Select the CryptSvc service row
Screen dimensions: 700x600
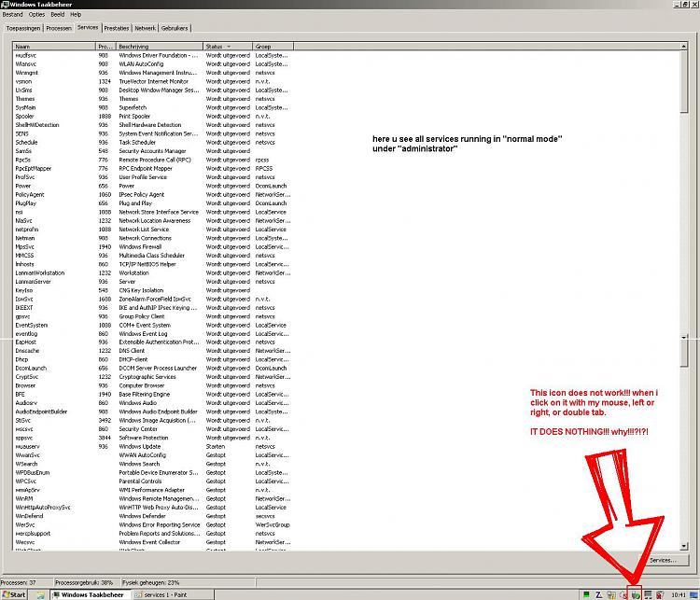pos(153,377)
